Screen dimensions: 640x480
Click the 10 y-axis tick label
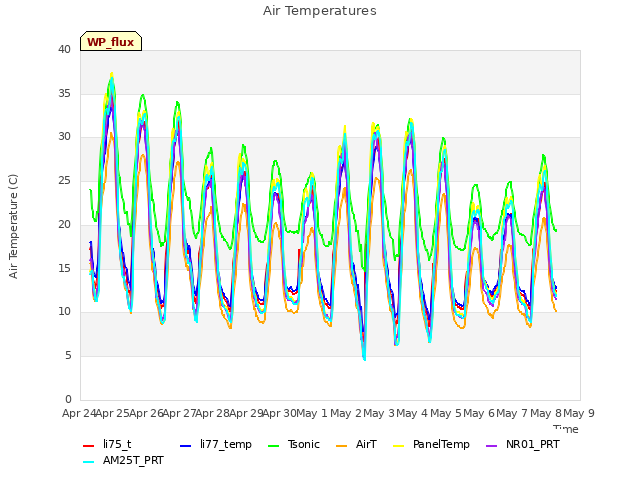(64, 312)
